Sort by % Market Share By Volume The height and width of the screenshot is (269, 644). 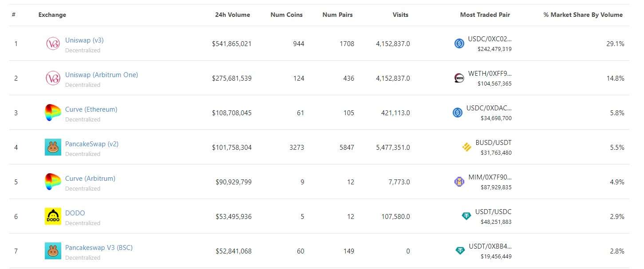coord(583,15)
